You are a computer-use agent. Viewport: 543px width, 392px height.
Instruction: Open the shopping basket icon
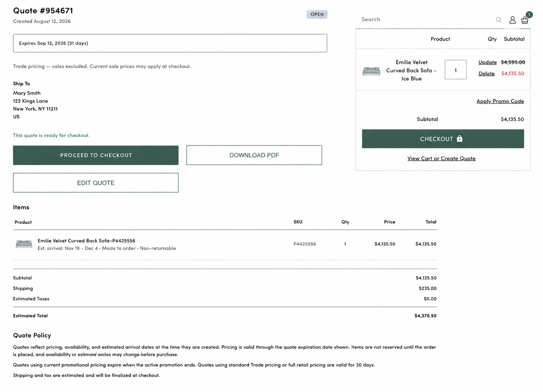525,20
